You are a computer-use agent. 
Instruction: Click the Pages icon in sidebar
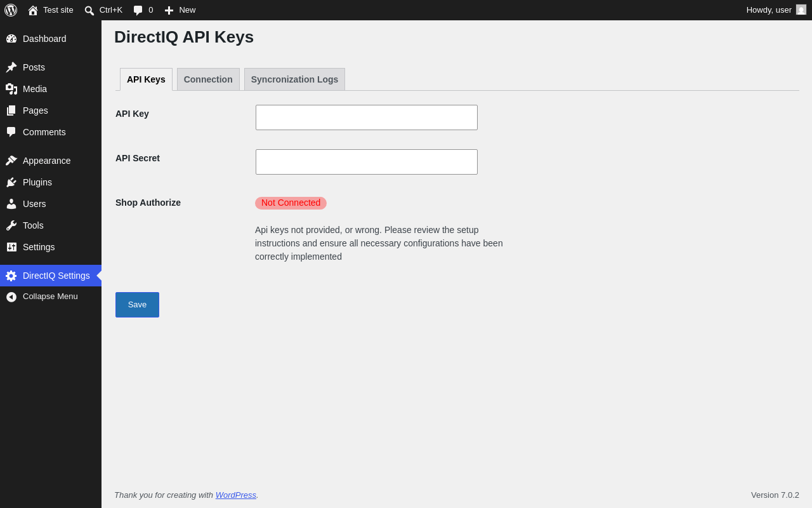click(x=11, y=110)
